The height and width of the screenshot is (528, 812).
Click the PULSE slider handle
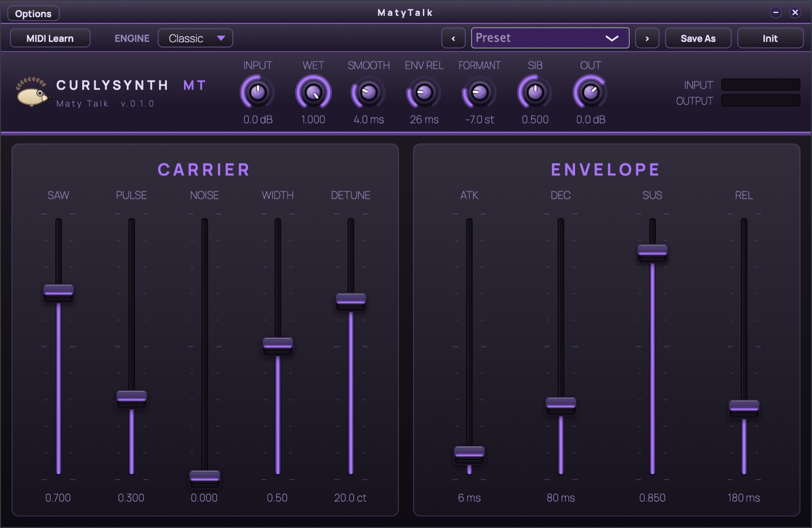click(131, 399)
